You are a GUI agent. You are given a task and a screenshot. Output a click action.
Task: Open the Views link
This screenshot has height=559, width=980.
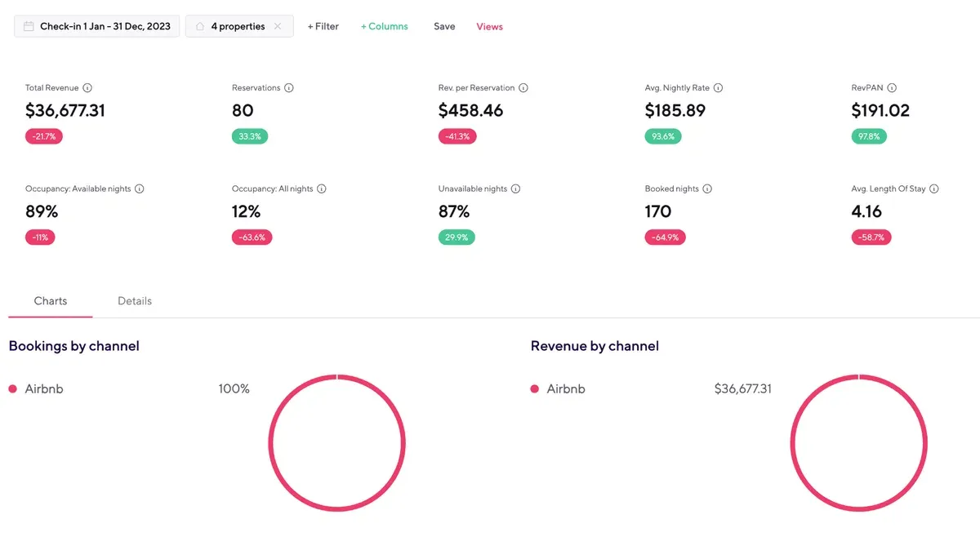490,26
